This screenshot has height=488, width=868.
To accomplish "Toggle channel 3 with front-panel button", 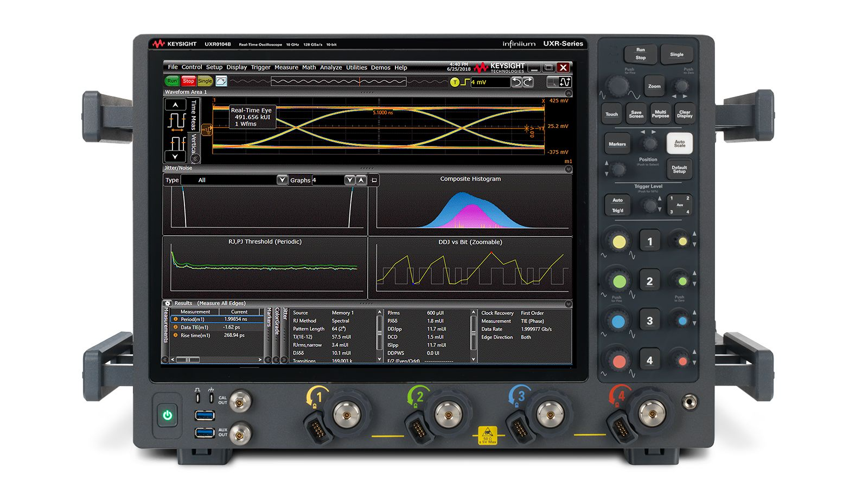I will pyautogui.click(x=649, y=321).
